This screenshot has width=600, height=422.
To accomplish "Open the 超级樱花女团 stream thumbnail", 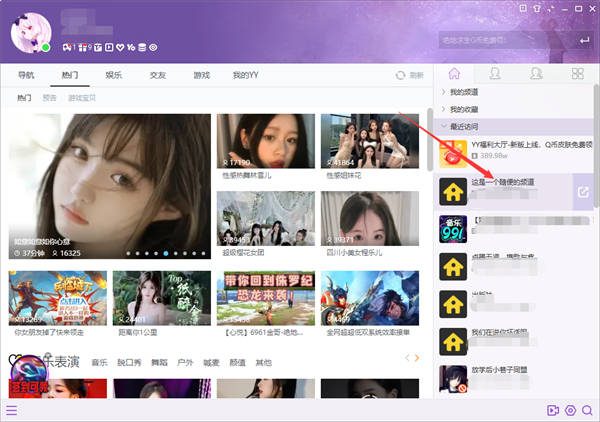I will (x=266, y=218).
